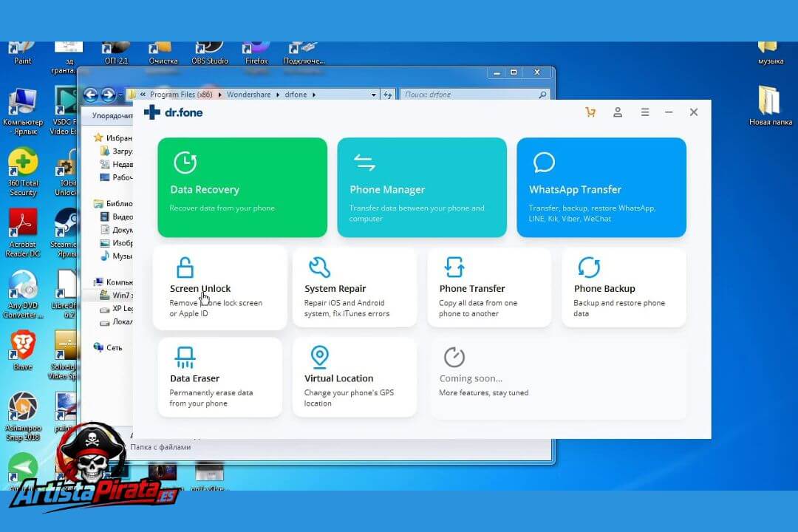Click the Explorer search magnifier icon
The image size is (798, 532).
(x=542, y=95)
